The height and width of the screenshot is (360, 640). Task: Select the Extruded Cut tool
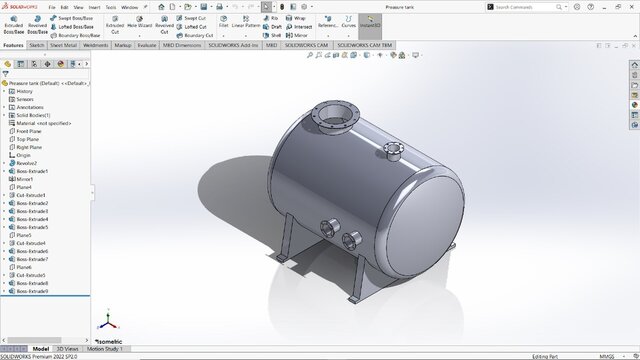click(x=115, y=25)
